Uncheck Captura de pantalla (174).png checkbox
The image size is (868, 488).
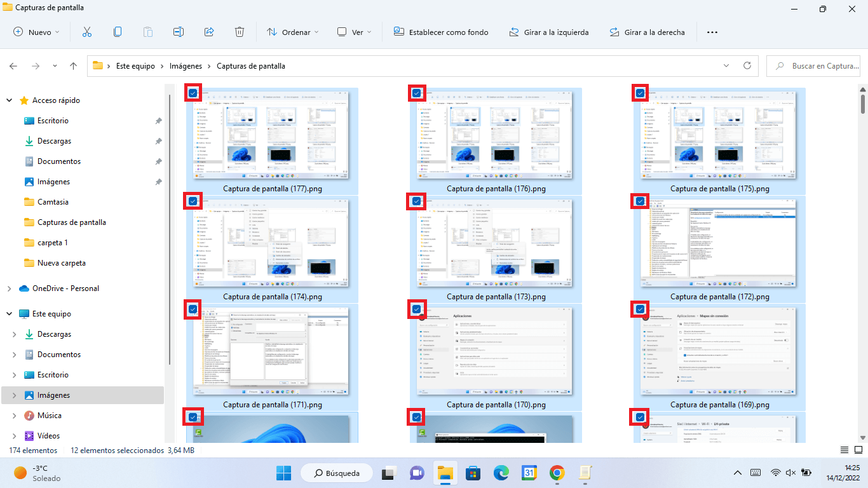[x=193, y=201]
